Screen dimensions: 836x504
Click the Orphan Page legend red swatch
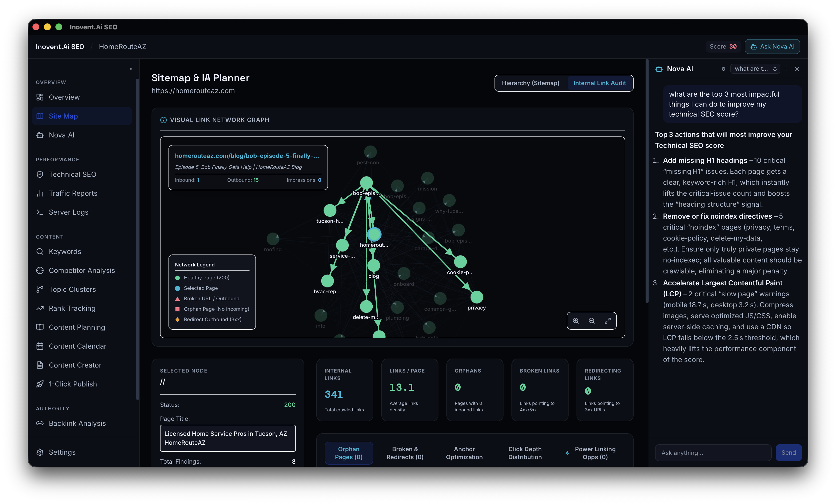point(177,309)
